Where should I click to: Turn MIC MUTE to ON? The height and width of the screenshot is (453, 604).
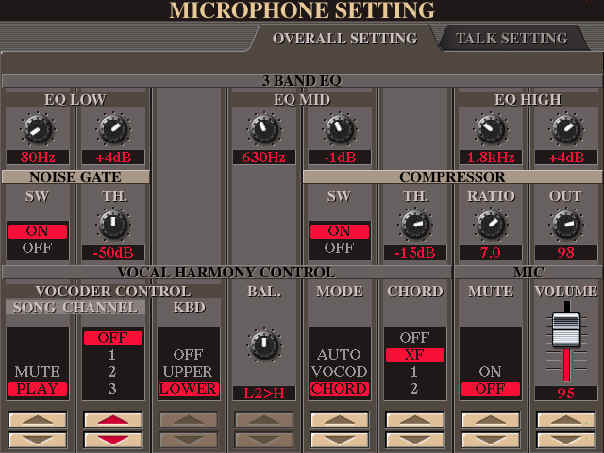[x=490, y=372]
